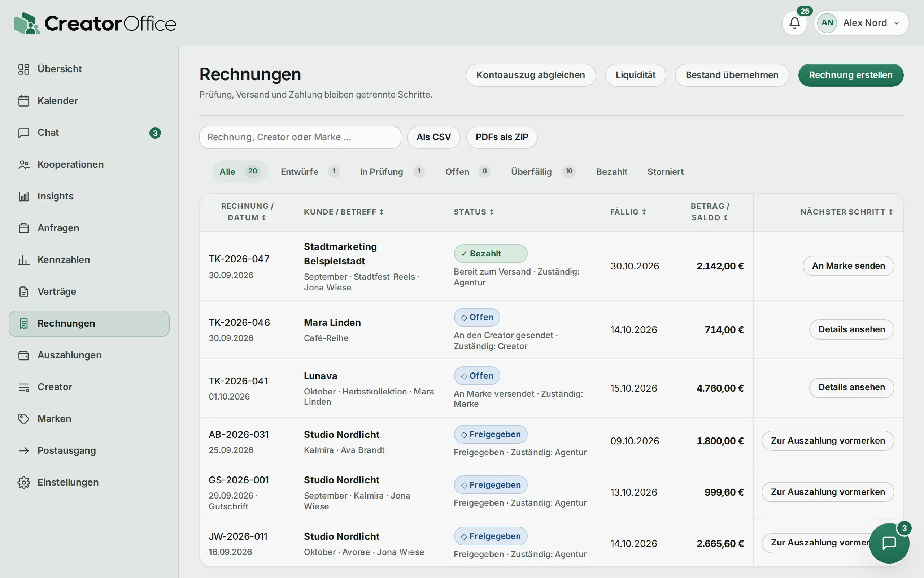Sort by Nächster Schritt column
This screenshot has height=578, width=924.
point(846,212)
